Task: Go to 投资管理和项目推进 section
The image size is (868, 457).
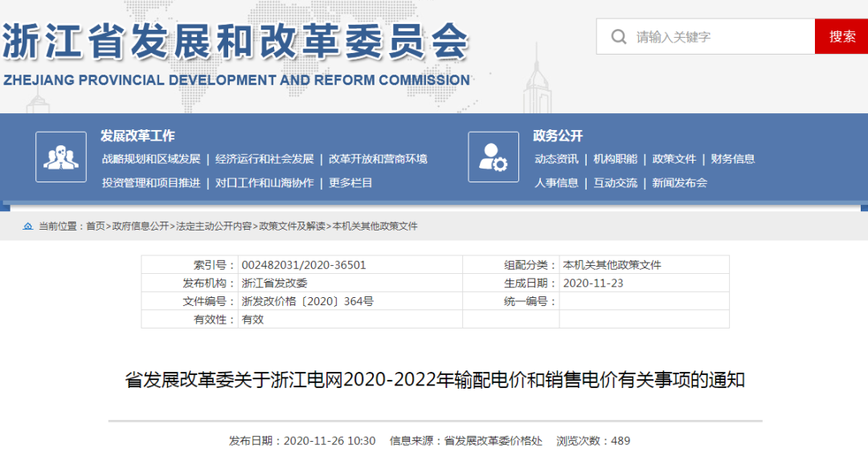Action: coord(151,183)
